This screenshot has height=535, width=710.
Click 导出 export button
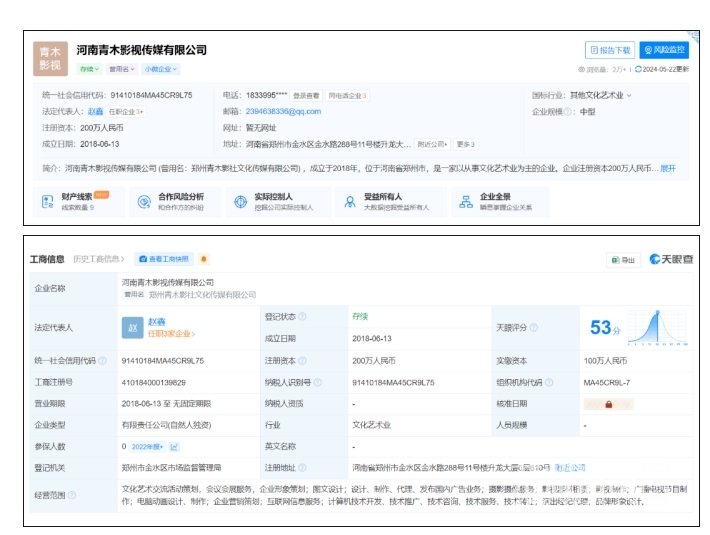[x=623, y=260]
